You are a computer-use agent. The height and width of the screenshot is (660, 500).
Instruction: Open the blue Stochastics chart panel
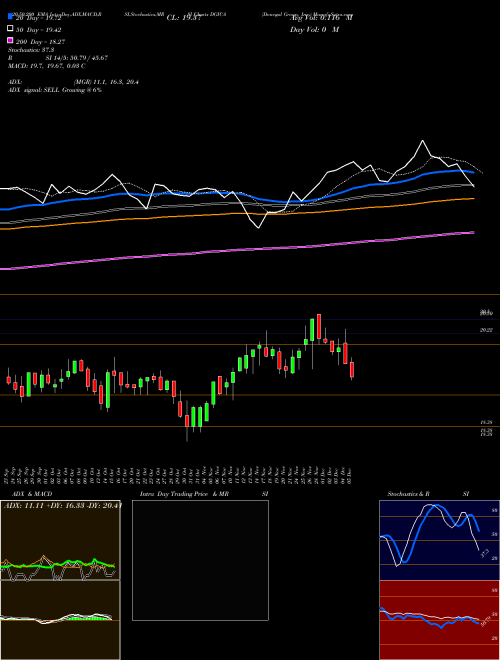[x=439, y=540]
